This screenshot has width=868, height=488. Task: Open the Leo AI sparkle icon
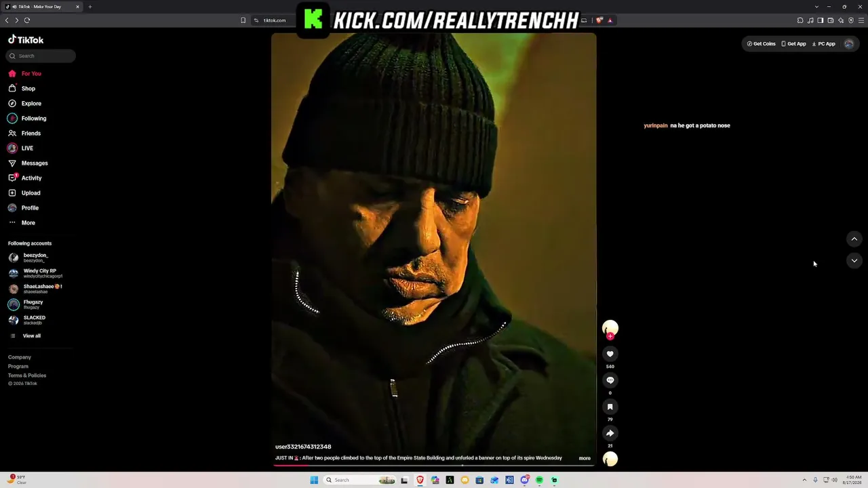(841, 20)
